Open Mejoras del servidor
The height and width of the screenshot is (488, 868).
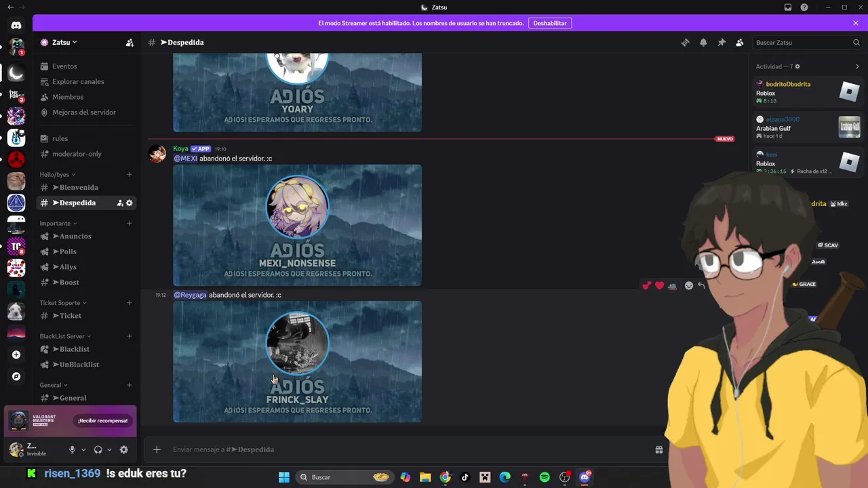coord(86,113)
